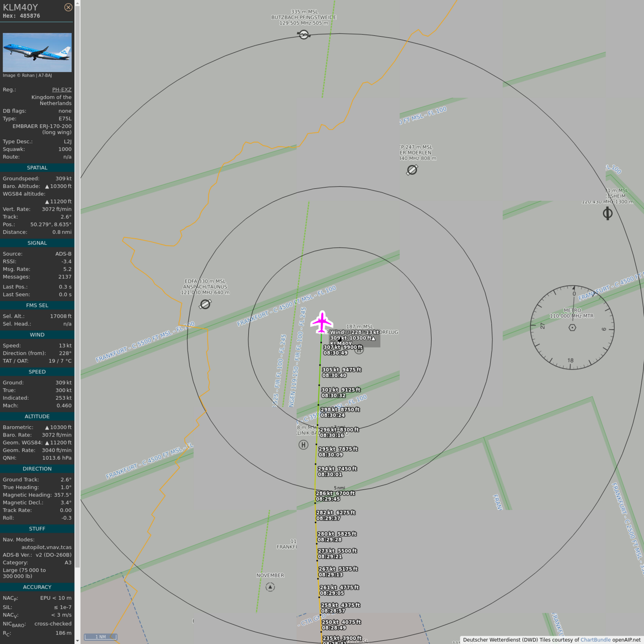644x644 pixels.
Task: Click the NOVEMBER reporting point triangle
Action: point(270,587)
